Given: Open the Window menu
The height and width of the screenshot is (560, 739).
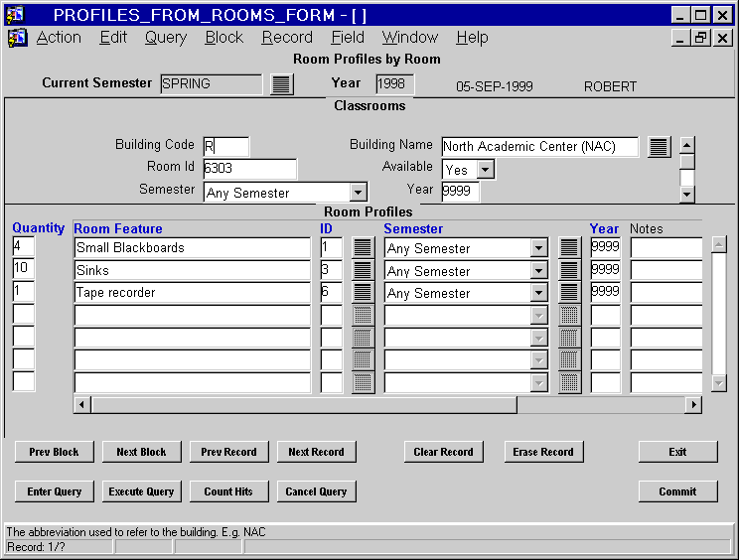Looking at the screenshot, I should tap(410, 37).
